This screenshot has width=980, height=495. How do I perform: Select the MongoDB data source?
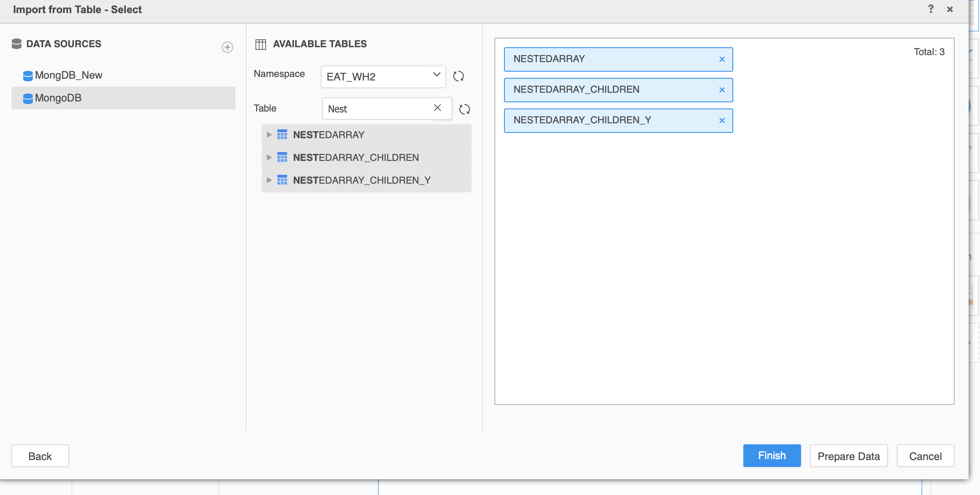pos(123,98)
